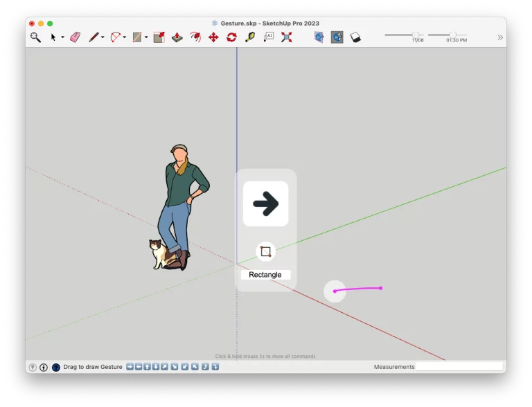Screen dimensions: 532x407
Task: Open the Search tool magnifier icon
Action: pyautogui.click(x=35, y=37)
